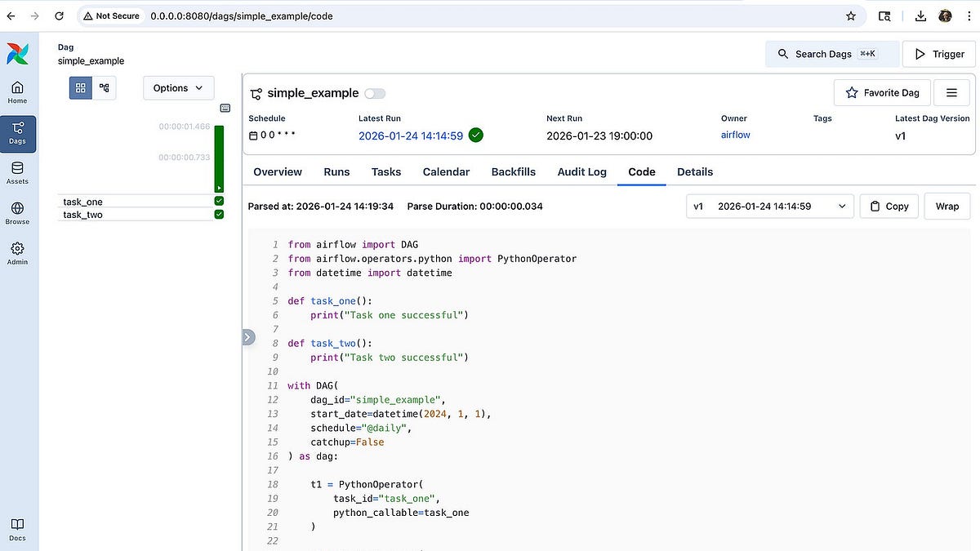Select the Code tab

[642, 171]
